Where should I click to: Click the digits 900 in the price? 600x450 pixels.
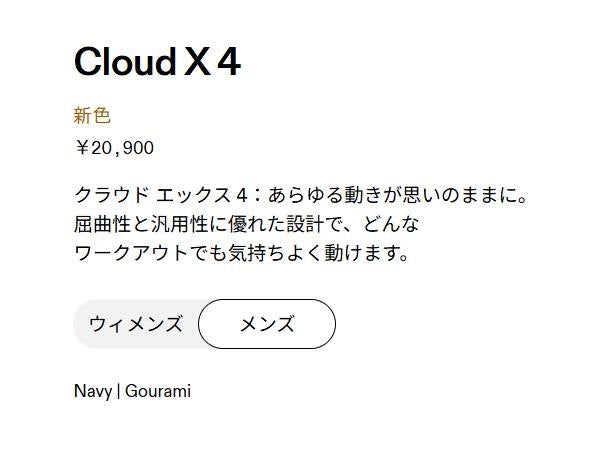(x=138, y=148)
